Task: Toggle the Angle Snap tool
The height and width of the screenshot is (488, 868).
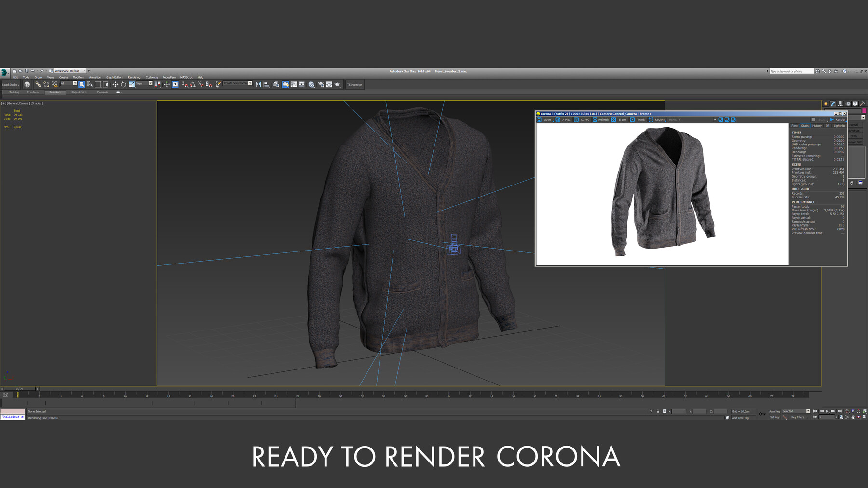Action: [192, 84]
